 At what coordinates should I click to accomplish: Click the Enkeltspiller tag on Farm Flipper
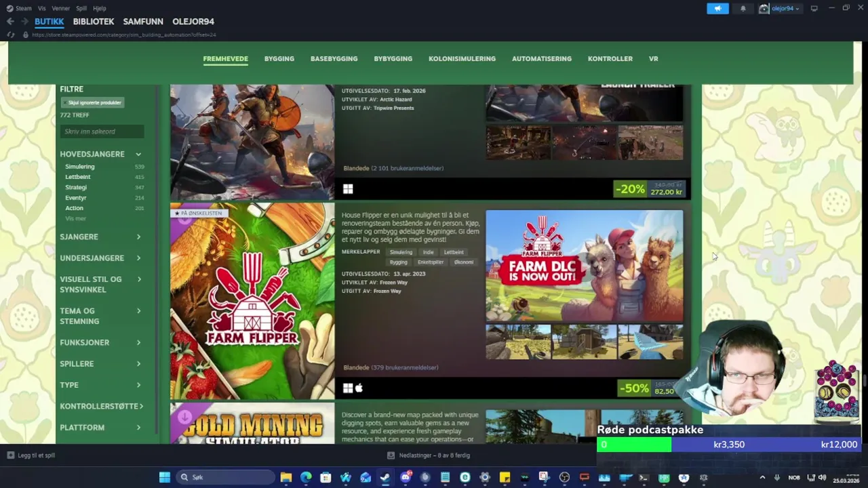pyautogui.click(x=431, y=262)
